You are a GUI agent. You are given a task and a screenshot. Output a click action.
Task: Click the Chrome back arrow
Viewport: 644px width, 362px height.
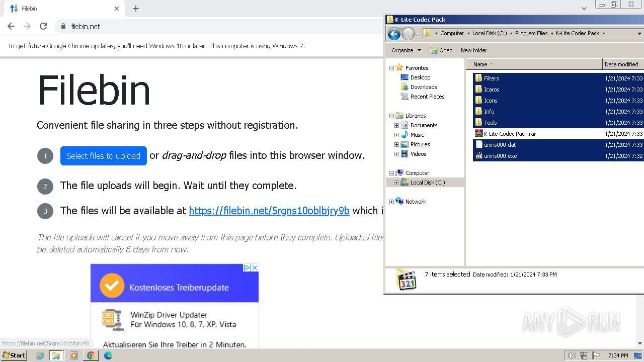pos(11,26)
